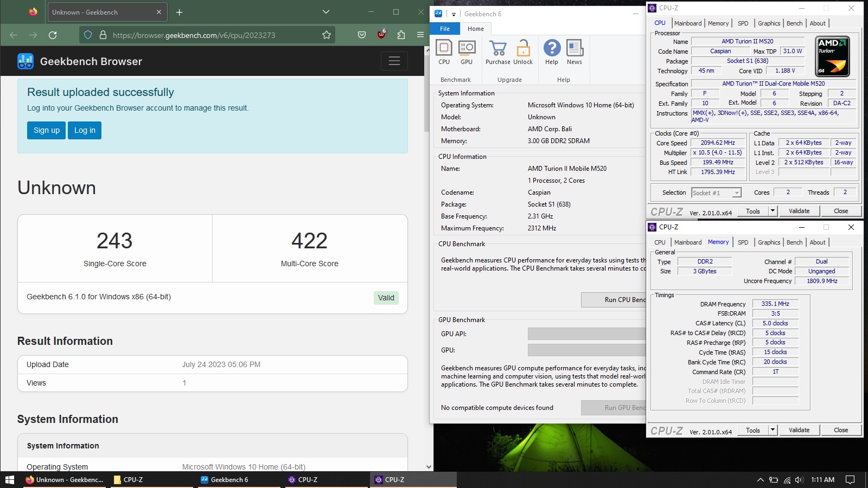Switch to CPU tab in lower CPU-Z

(x=660, y=242)
